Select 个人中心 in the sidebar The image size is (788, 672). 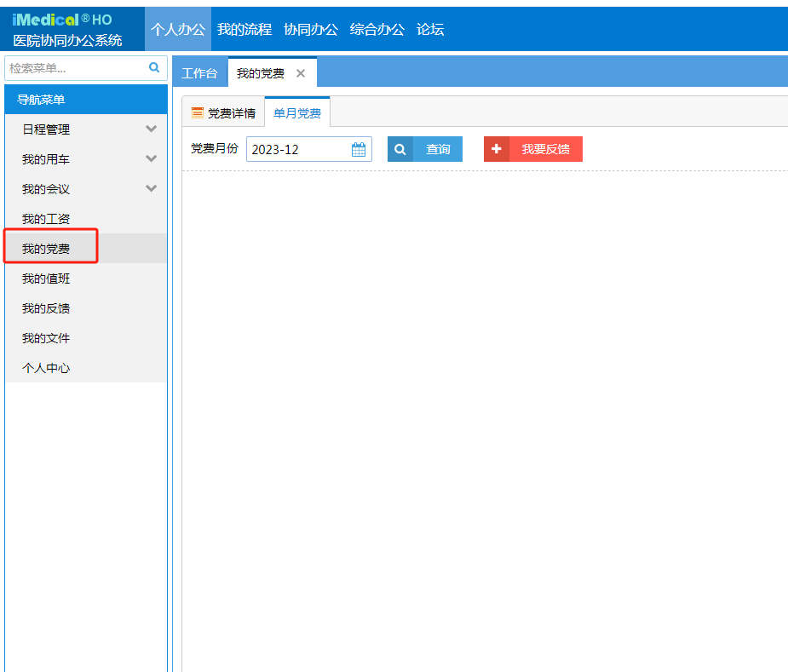coord(46,368)
